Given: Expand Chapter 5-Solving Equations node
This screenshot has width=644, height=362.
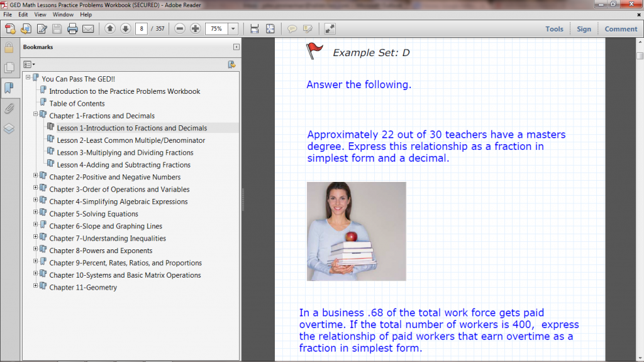Looking at the screenshot, I should [x=36, y=212].
